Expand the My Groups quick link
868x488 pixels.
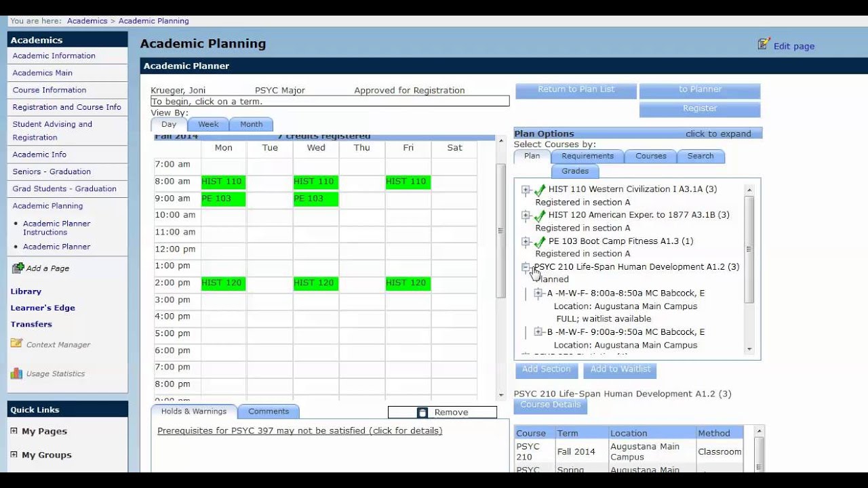pos(14,455)
